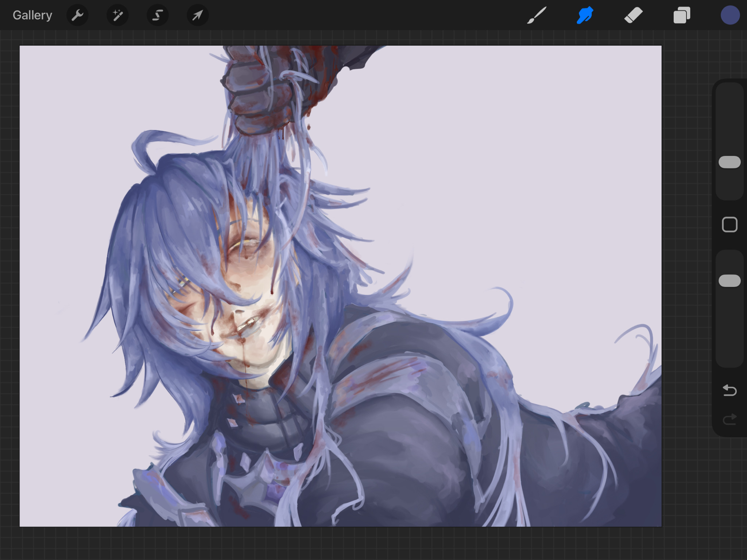Select the Paint brush tool
The width and height of the screenshot is (747, 560).
537,15
